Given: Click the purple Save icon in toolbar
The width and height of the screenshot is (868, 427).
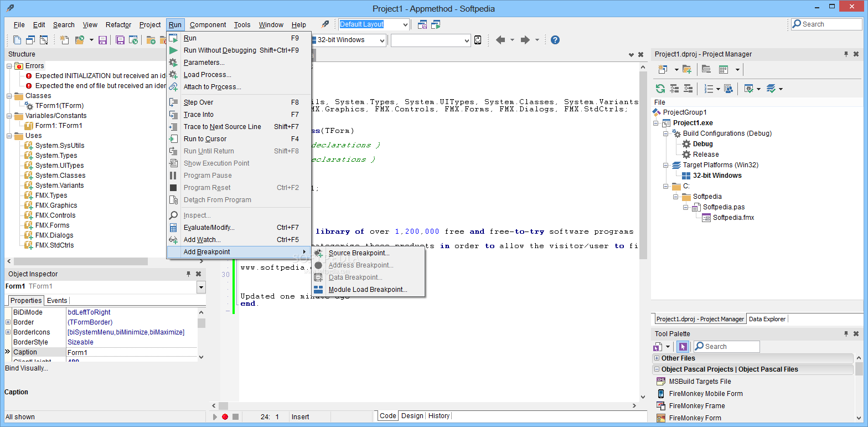Looking at the screenshot, I should (x=102, y=40).
